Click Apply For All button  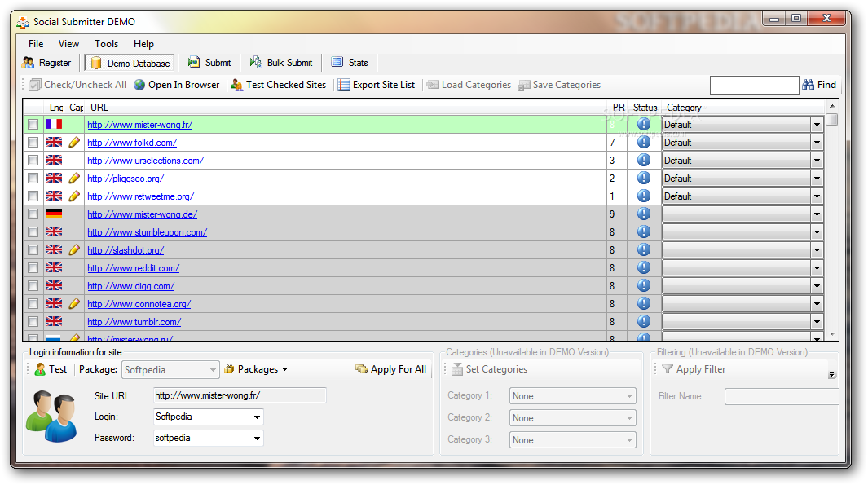point(391,369)
